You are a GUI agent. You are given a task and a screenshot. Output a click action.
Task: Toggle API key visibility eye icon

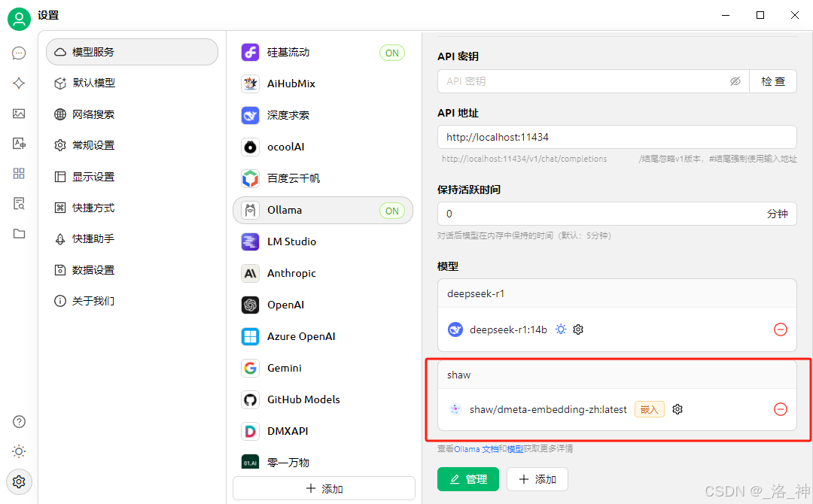pyautogui.click(x=735, y=81)
